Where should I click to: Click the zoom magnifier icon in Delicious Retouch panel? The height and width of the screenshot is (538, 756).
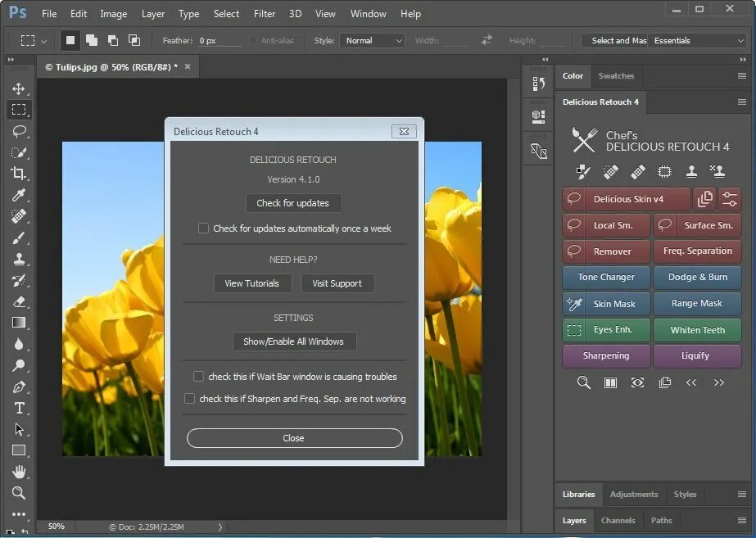pyautogui.click(x=583, y=382)
